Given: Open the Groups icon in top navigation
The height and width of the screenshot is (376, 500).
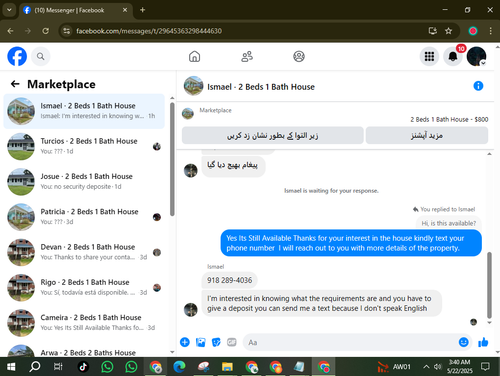Looking at the screenshot, I should click(299, 56).
